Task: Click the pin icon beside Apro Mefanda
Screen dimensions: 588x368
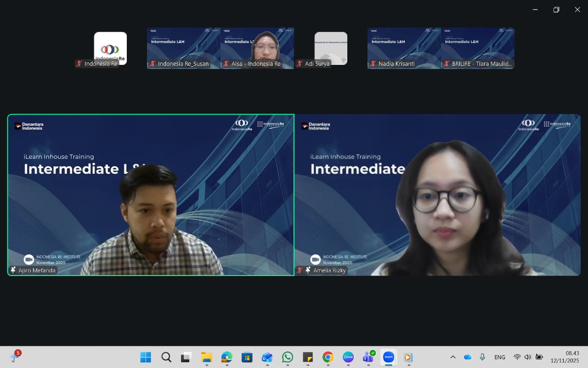Action: pos(13,270)
